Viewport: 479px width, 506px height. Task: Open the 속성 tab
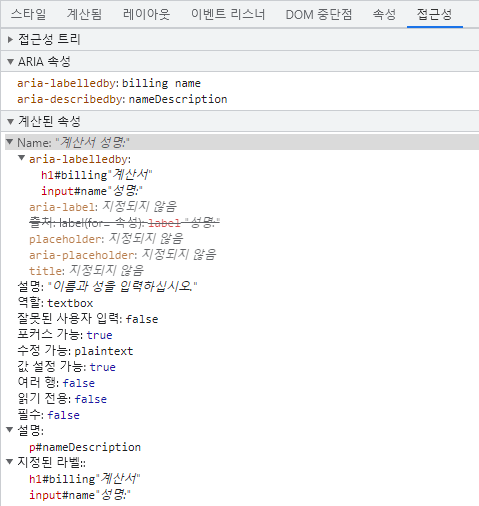(x=384, y=14)
